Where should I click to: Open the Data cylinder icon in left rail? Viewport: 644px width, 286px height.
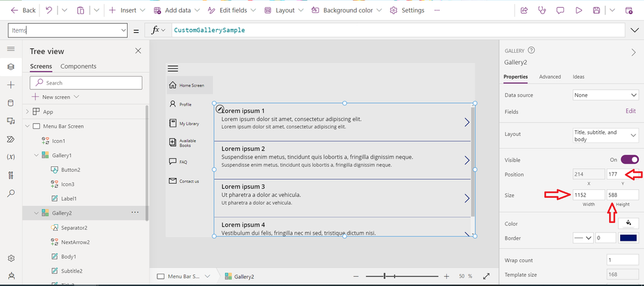[x=11, y=103]
